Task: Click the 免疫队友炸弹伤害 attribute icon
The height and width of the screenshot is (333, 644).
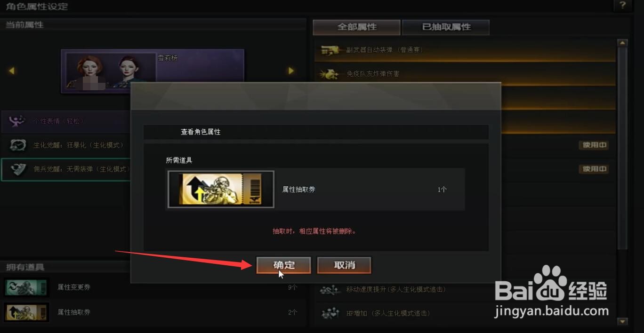Action: point(330,74)
